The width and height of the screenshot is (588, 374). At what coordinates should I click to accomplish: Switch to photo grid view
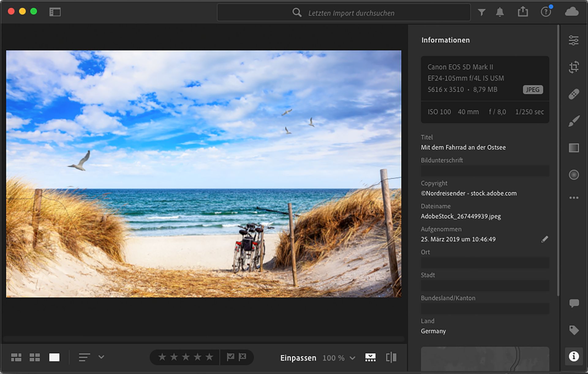coord(16,357)
